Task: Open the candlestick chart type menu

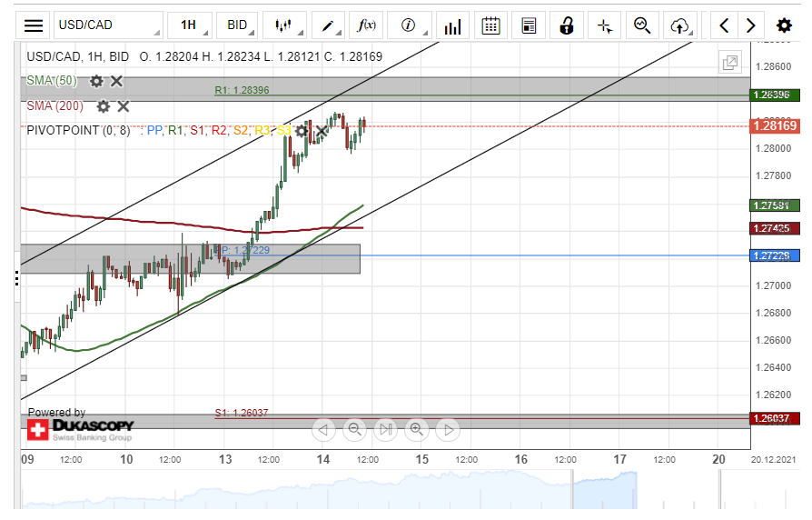Action: point(285,25)
